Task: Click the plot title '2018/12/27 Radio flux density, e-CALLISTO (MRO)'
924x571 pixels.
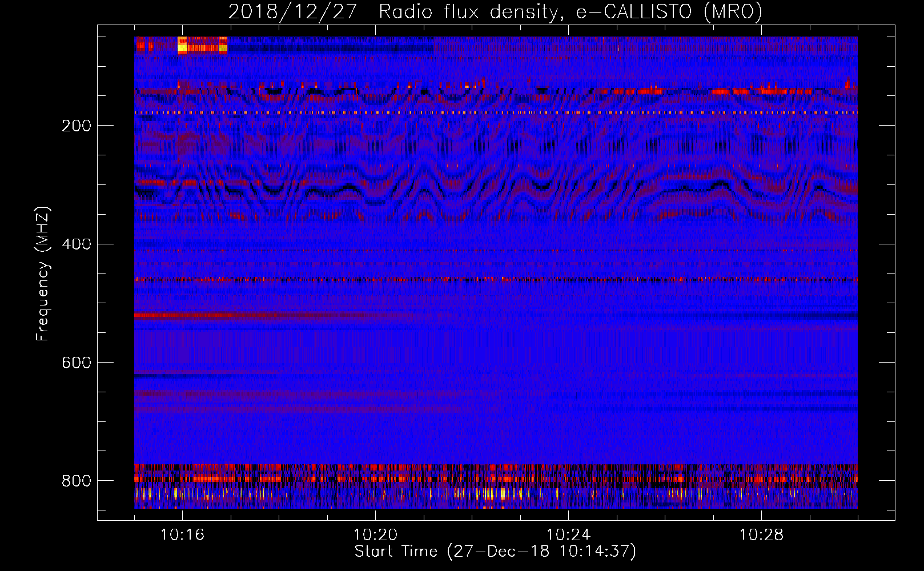Action: 495,11
